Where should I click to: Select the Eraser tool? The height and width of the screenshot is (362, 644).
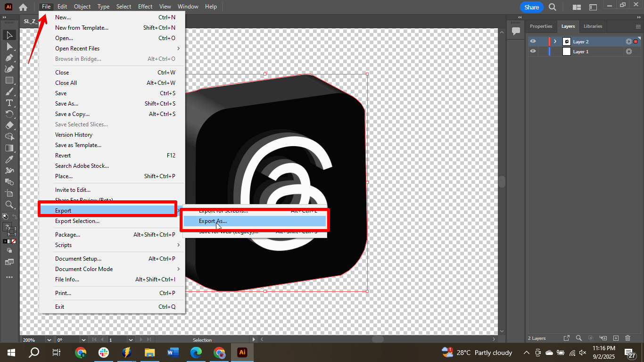pyautogui.click(x=9, y=125)
